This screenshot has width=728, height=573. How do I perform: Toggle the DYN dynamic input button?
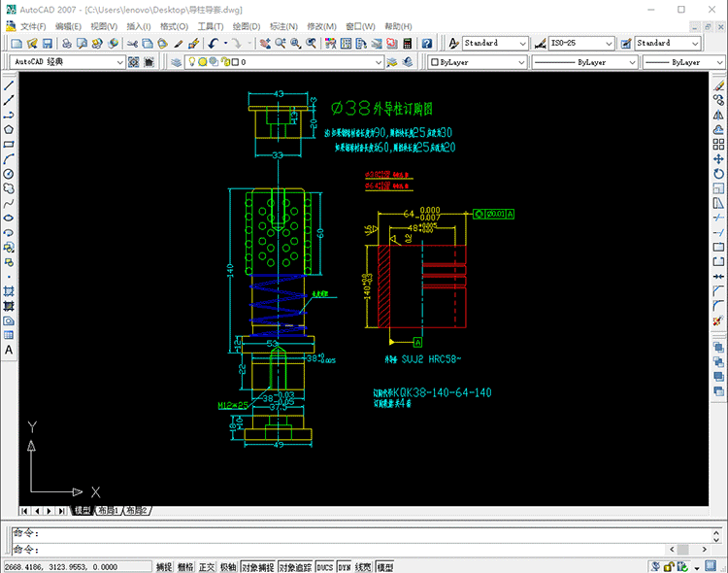[x=344, y=567]
